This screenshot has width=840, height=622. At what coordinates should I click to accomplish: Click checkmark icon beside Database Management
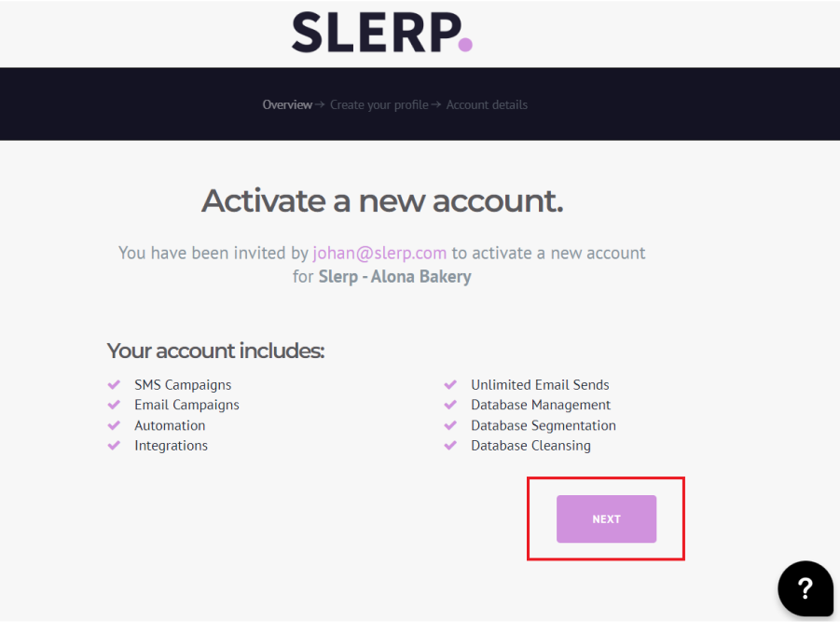[450, 405]
